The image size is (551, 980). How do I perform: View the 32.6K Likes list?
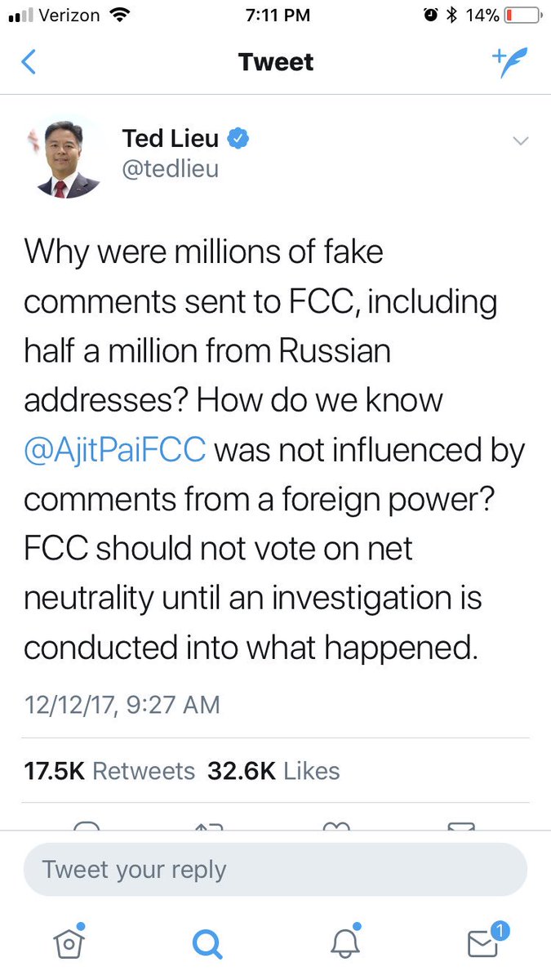[273, 771]
